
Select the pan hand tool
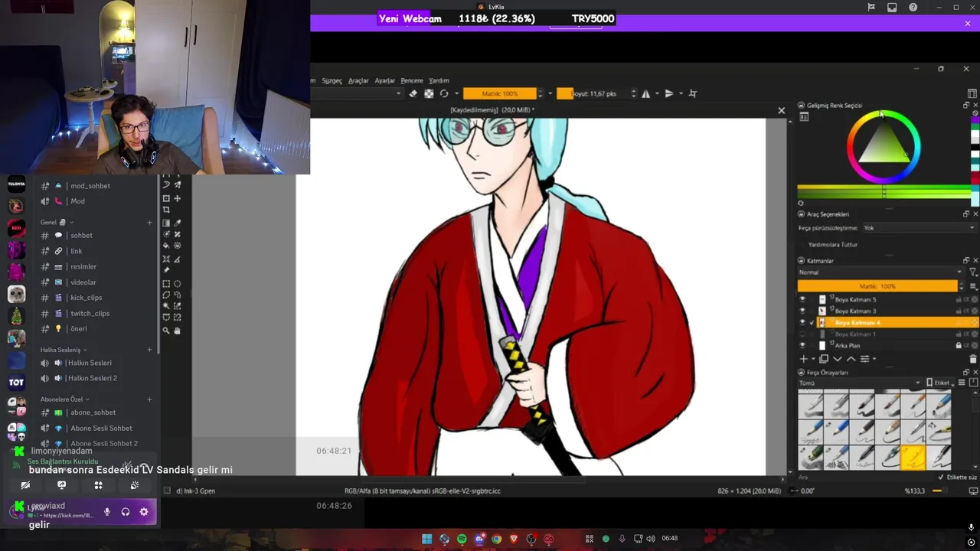point(178,331)
